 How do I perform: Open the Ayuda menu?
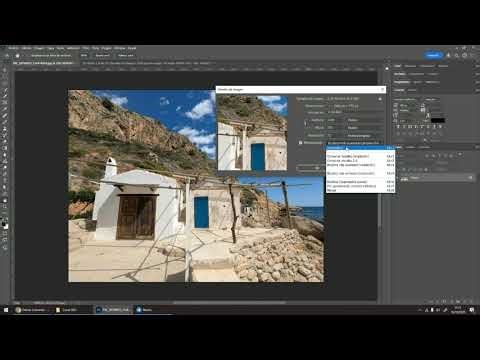[132, 48]
